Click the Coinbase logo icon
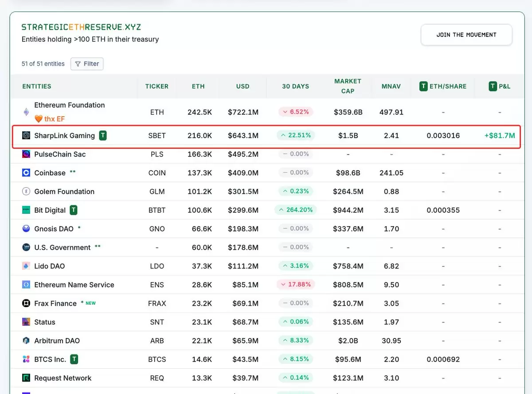Screen dimensions: 532x394 point(26,173)
